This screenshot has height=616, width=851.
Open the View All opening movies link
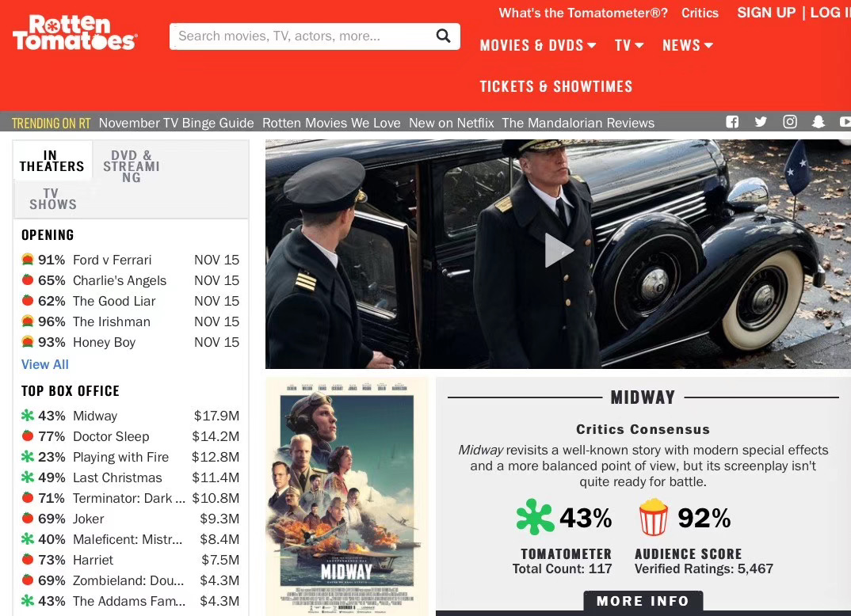pyautogui.click(x=45, y=364)
